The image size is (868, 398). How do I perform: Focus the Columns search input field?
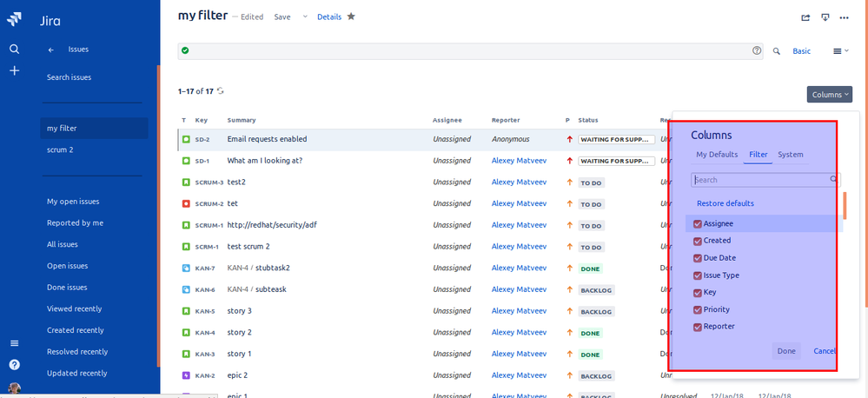coord(765,179)
